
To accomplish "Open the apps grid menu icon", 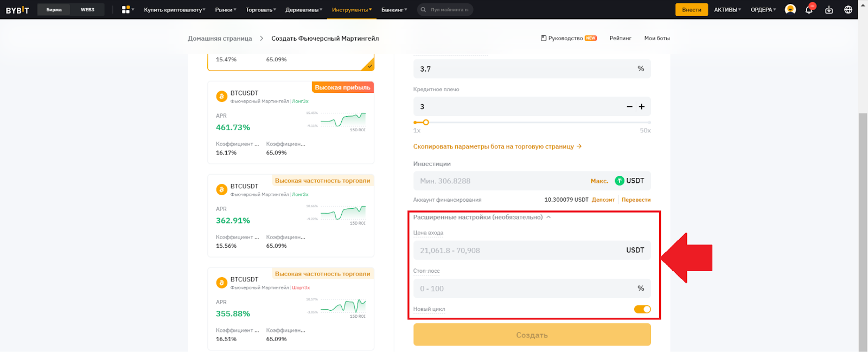I will pyautogui.click(x=126, y=10).
